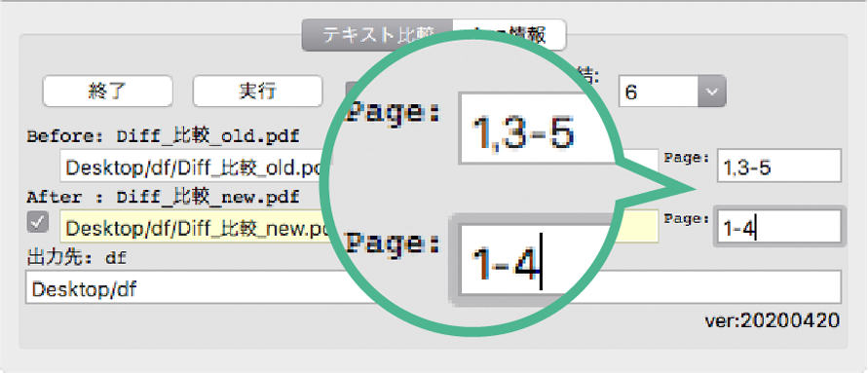Click the Before: Diff_比較_old.pdf label

(x=164, y=136)
